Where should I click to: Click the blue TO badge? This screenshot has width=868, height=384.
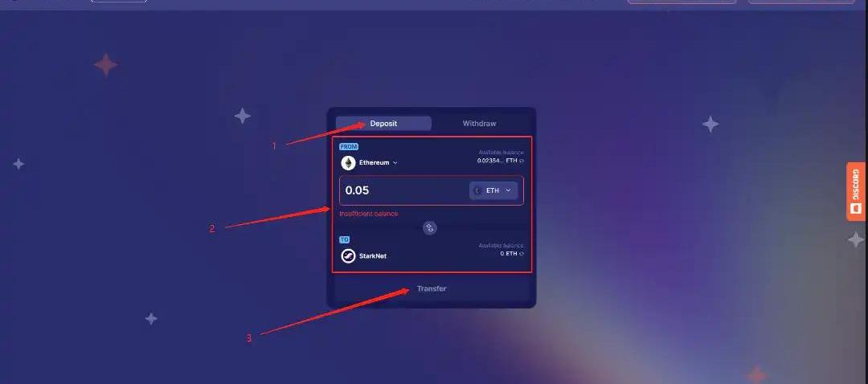coord(344,239)
